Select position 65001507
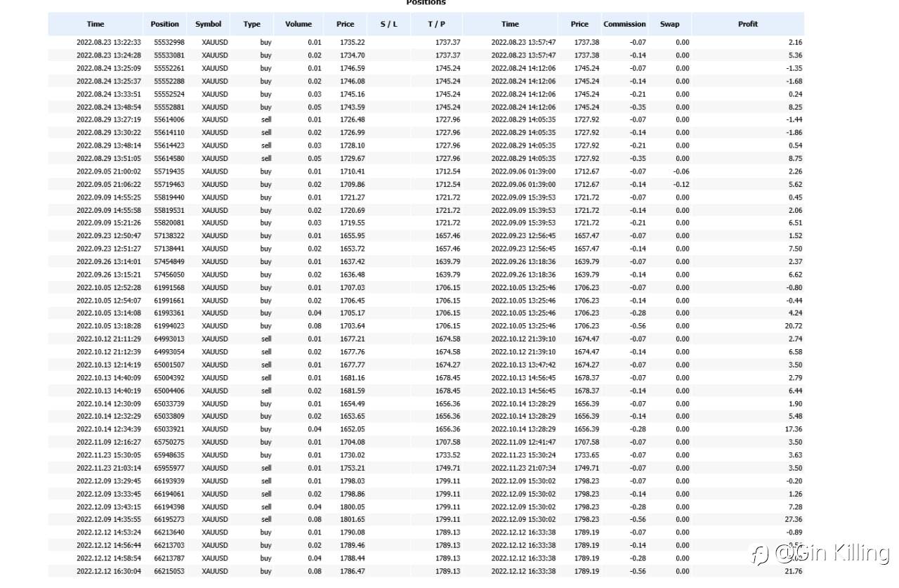 pos(169,365)
